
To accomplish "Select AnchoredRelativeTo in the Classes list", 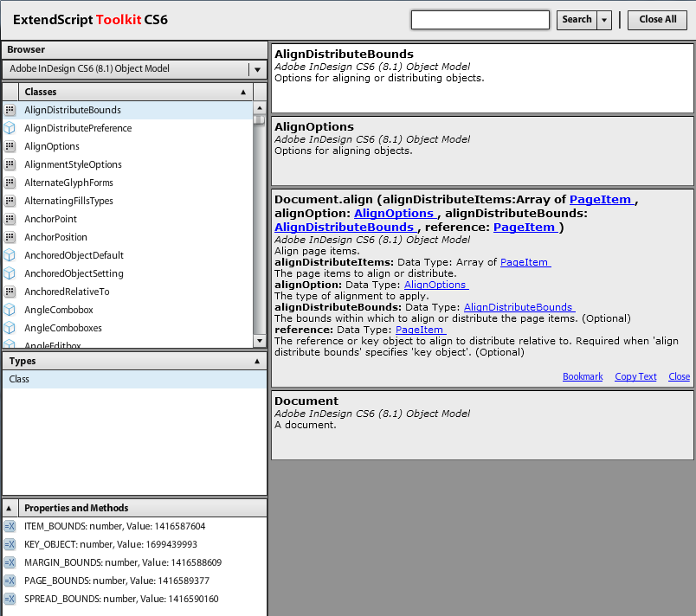I will click(128, 292).
